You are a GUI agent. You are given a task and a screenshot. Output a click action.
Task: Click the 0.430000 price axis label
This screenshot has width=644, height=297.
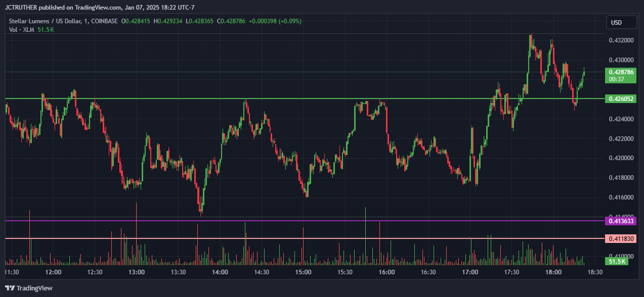pyautogui.click(x=621, y=60)
